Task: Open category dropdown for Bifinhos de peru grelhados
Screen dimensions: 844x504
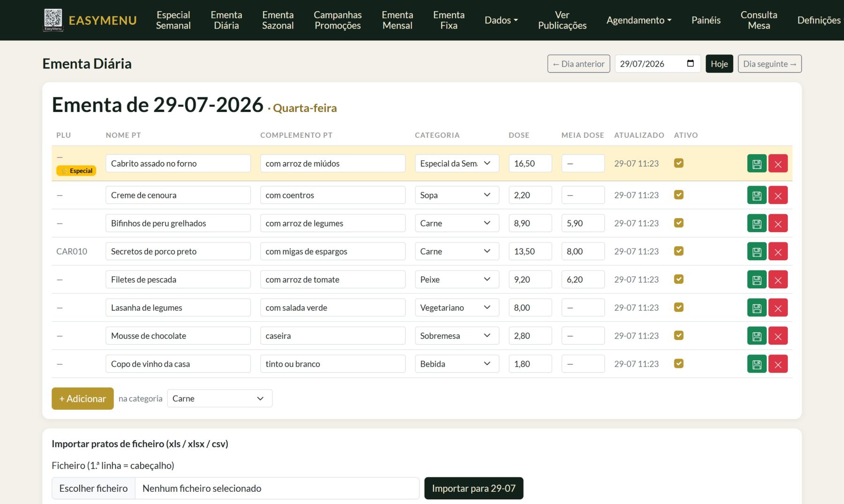Action: tap(457, 223)
